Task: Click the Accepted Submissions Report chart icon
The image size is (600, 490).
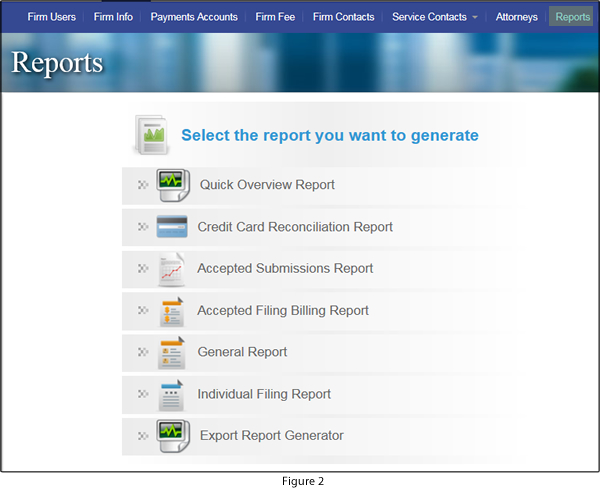Action: (172, 269)
